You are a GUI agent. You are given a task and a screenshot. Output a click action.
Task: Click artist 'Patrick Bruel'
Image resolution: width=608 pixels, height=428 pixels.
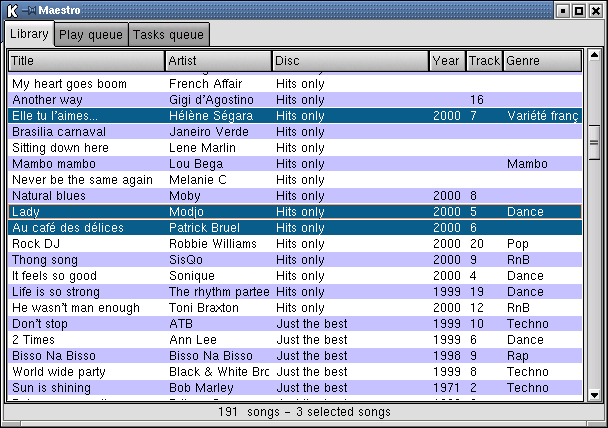(x=204, y=228)
